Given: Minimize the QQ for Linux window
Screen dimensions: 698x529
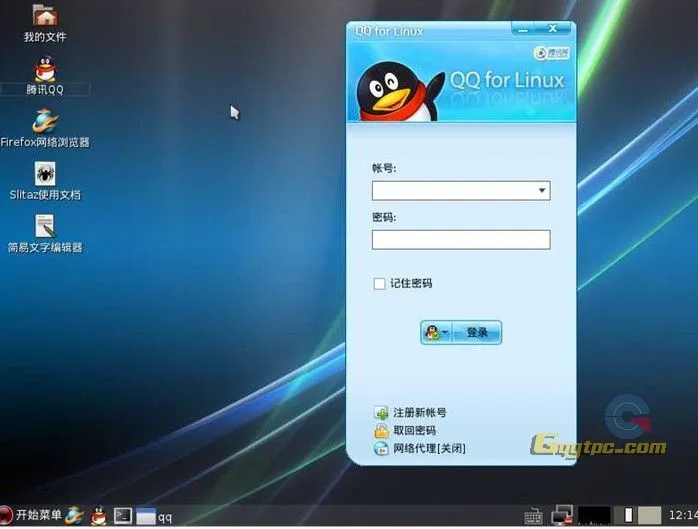Looking at the screenshot, I should [x=524, y=28].
